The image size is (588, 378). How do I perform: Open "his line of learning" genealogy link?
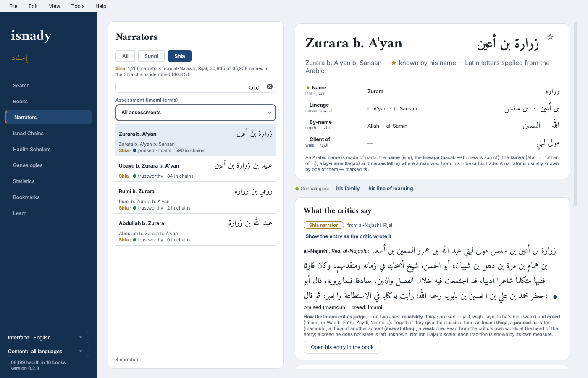tap(391, 189)
